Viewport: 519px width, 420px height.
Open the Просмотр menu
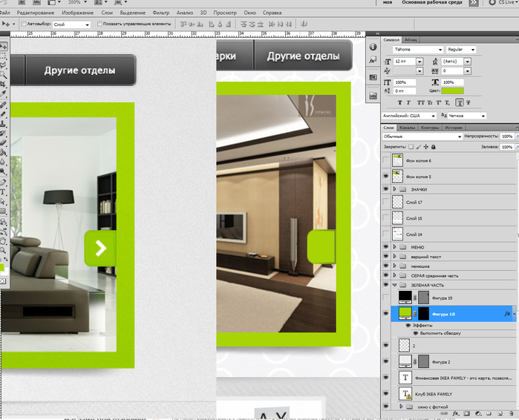tap(225, 13)
